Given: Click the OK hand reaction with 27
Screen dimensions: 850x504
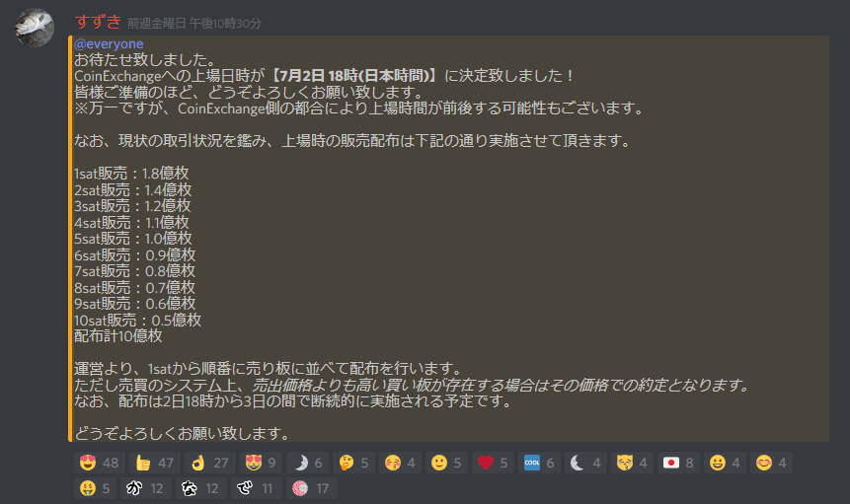Looking at the screenshot, I should 210,463.
